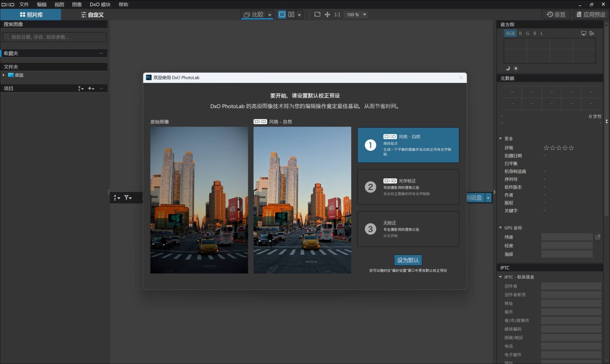Click the 设为默认 button
610x364 pixels.
coord(408,260)
